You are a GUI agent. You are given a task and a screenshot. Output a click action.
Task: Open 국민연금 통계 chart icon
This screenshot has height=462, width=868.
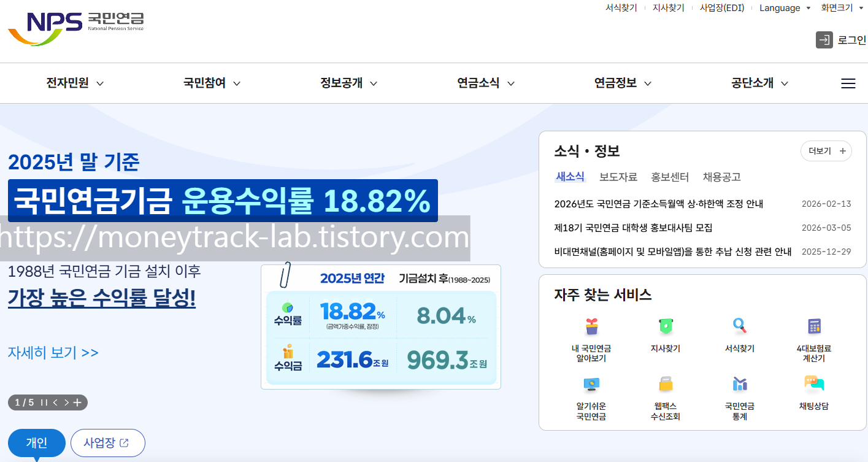[x=739, y=384]
